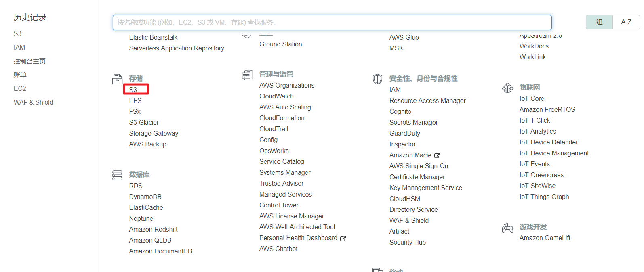Switch to the A-Z view toggle
This screenshot has height=272, width=644.
pos(626,22)
